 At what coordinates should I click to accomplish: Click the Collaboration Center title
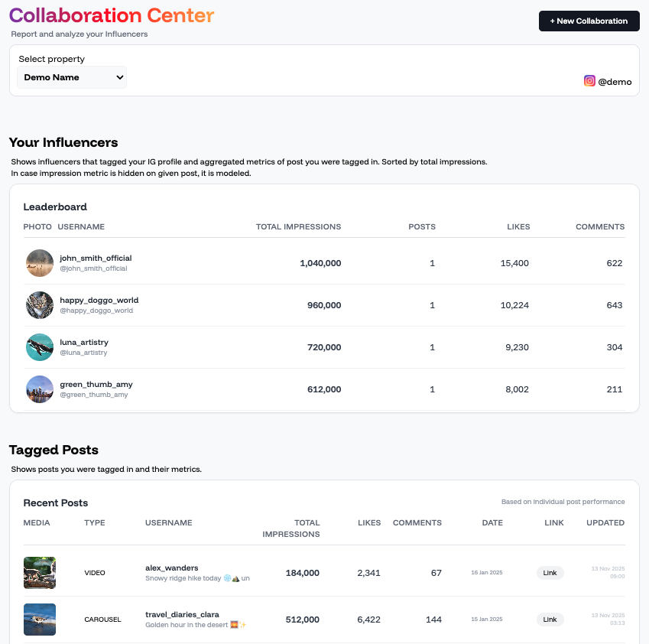coord(112,15)
